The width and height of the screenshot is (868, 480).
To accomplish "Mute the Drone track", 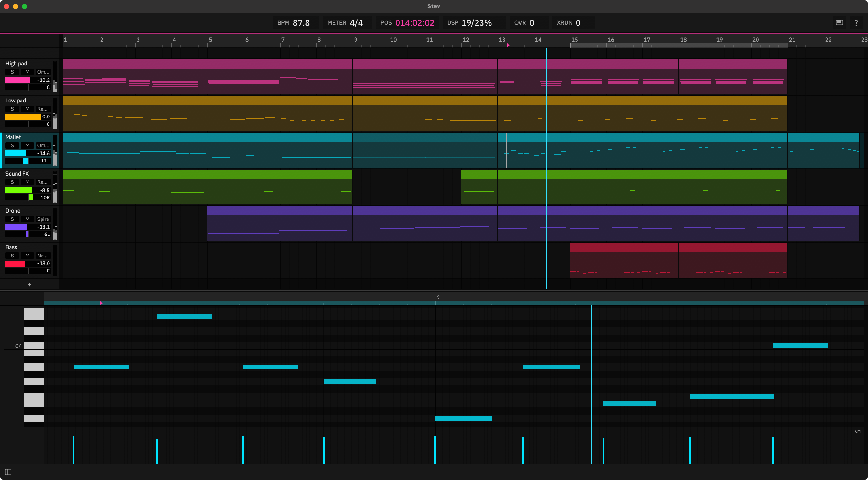I will 27,219.
